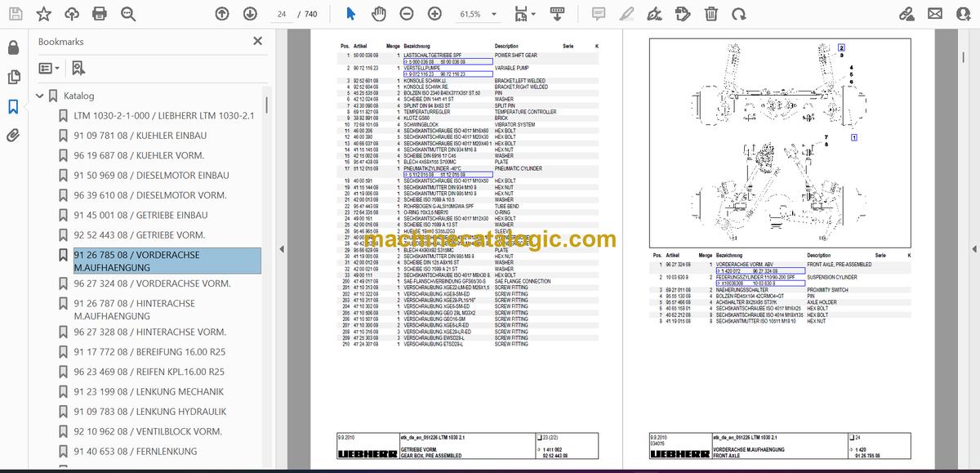Select the Hand pan tool
Viewport: 980px width, 473px height.
click(379, 14)
